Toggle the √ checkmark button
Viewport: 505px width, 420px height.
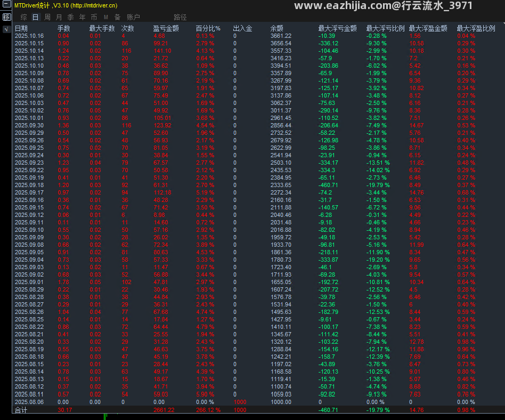pyautogui.click(x=7, y=29)
